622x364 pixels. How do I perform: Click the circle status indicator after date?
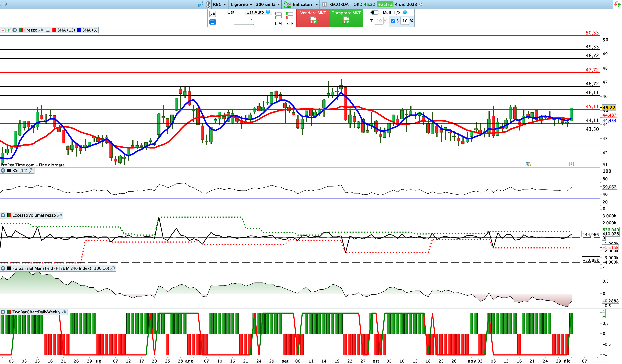pos(421,4)
